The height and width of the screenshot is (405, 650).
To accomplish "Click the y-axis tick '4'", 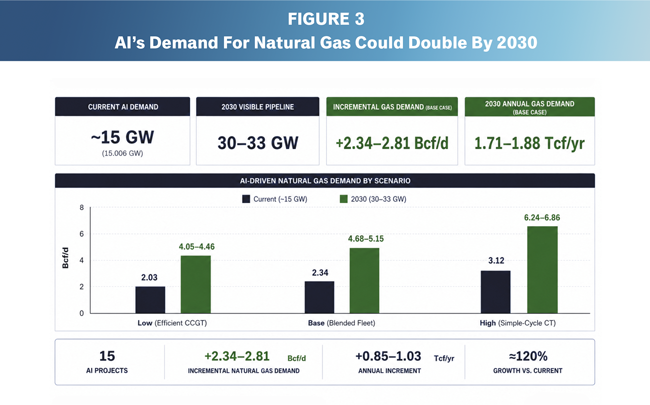I will (82, 260).
